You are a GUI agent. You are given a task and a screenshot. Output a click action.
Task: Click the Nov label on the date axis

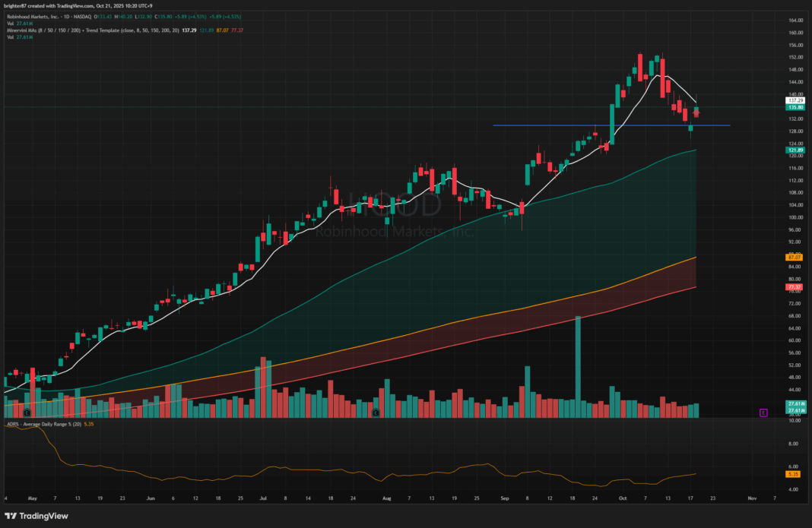click(752, 499)
